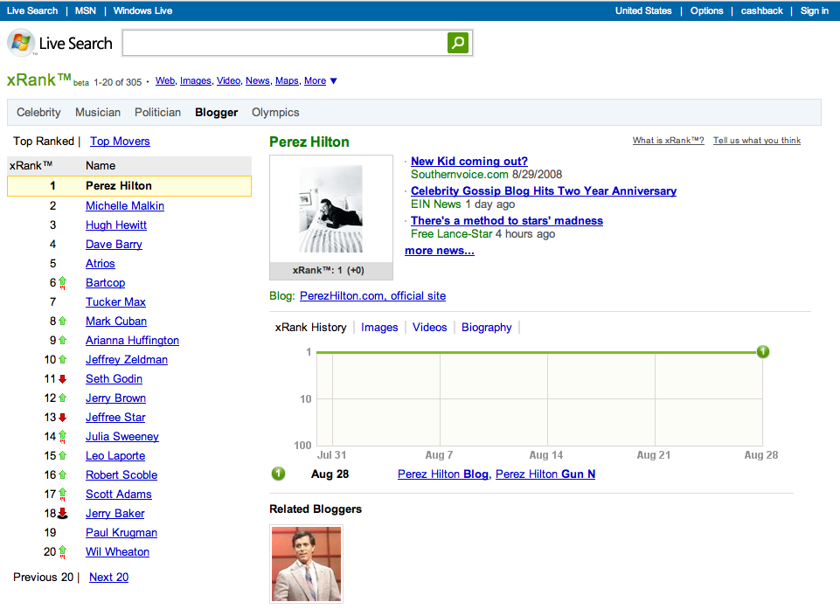Click into the Live Search text box

point(285,43)
